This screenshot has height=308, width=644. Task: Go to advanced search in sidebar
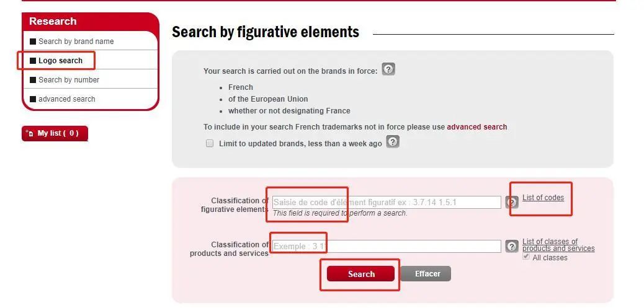click(67, 99)
